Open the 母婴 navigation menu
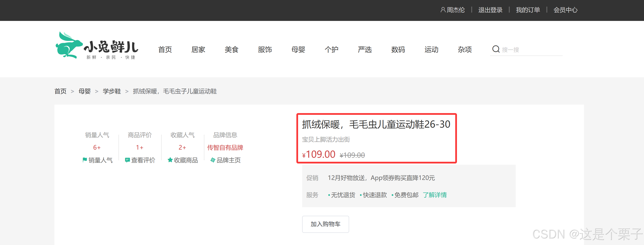This screenshot has height=245, width=644. pos(298,50)
